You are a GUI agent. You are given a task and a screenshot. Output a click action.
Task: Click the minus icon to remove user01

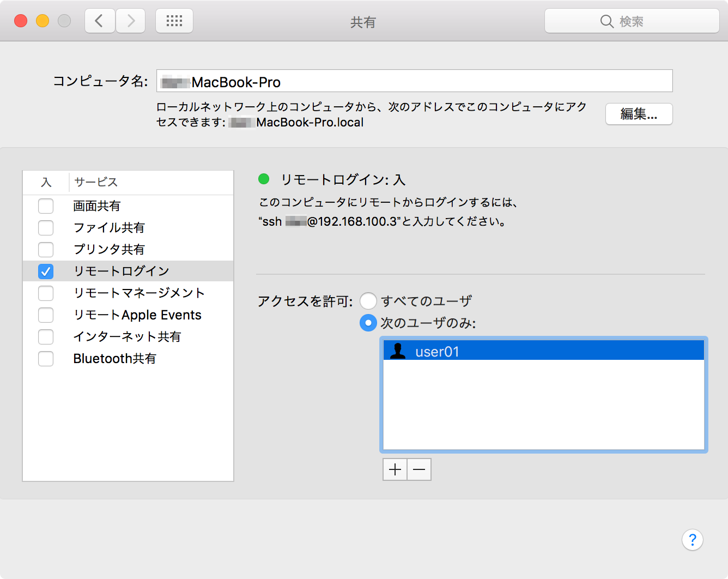click(418, 469)
